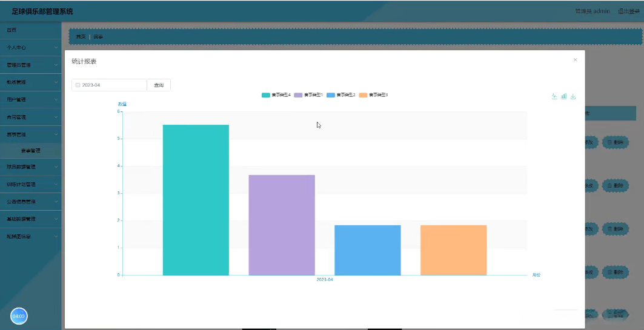Switch chart to bar view icon
This screenshot has height=330, width=644.
tap(564, 96)
